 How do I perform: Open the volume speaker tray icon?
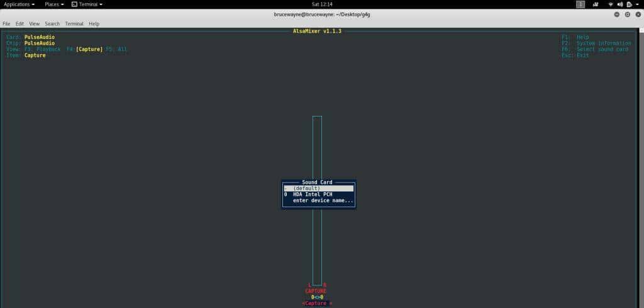point(620,4)
